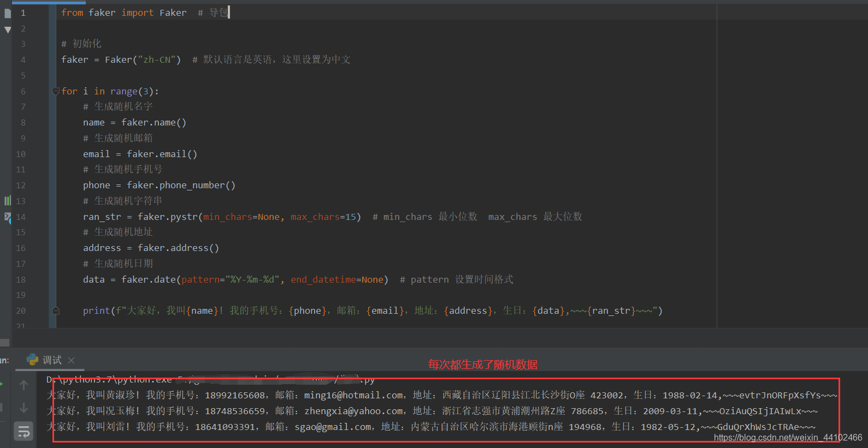Place cursor on 'from faker import Faker' line
Screen dimensions: 868x448
pos(123,13)
